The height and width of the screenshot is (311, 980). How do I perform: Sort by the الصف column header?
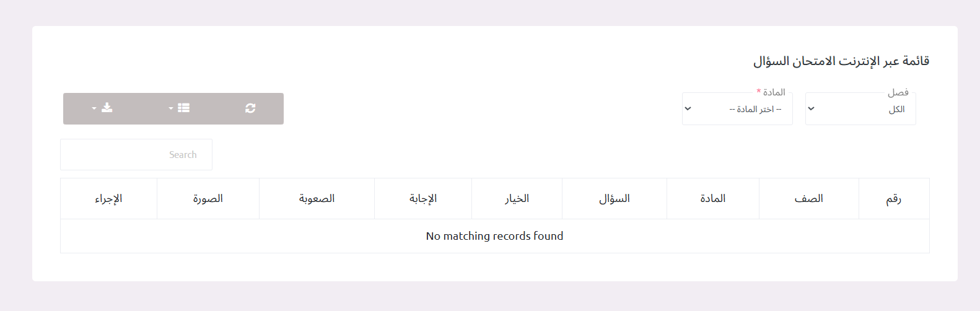[808, 199]
